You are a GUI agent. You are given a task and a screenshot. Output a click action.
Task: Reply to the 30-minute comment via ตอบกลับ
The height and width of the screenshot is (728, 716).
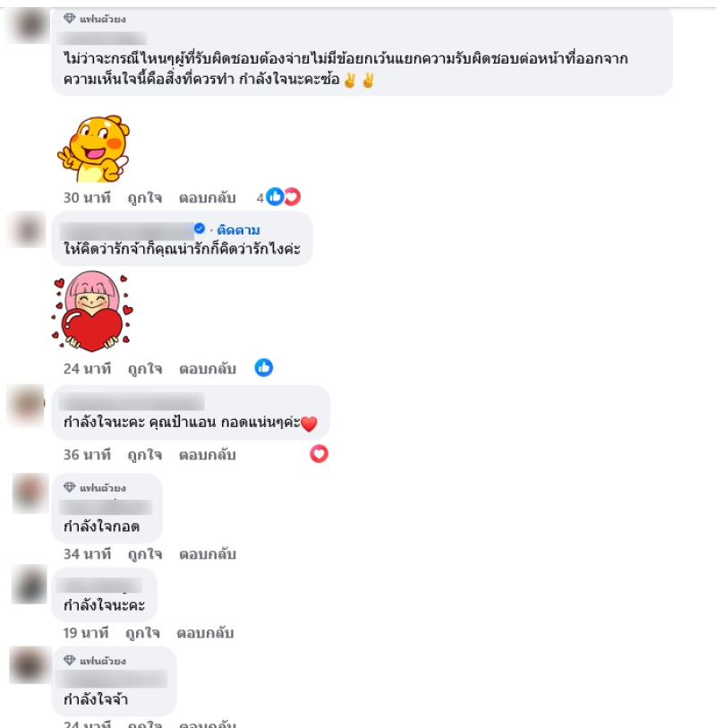point(208,198)
